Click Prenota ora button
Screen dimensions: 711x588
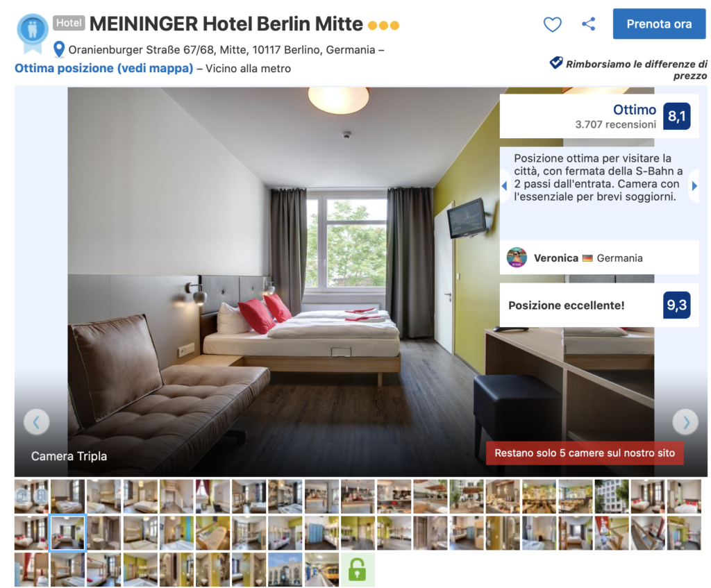(659, 24)
